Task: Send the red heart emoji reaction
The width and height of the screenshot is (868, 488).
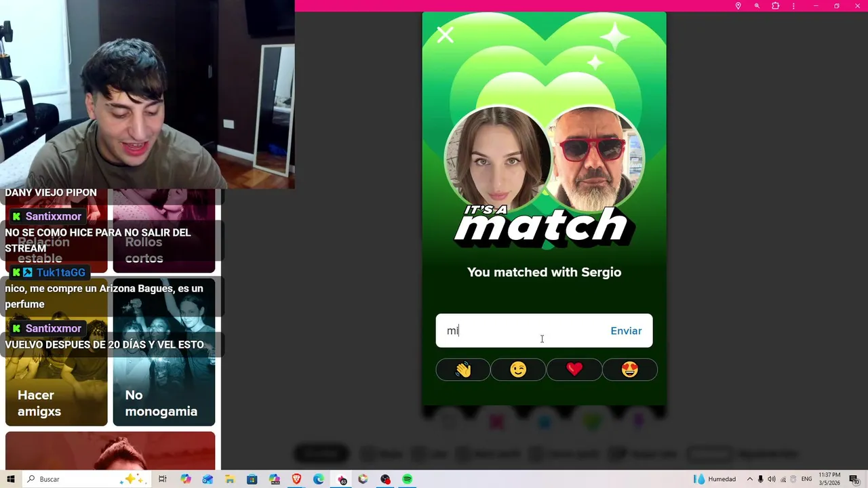Action: [574, 369]
